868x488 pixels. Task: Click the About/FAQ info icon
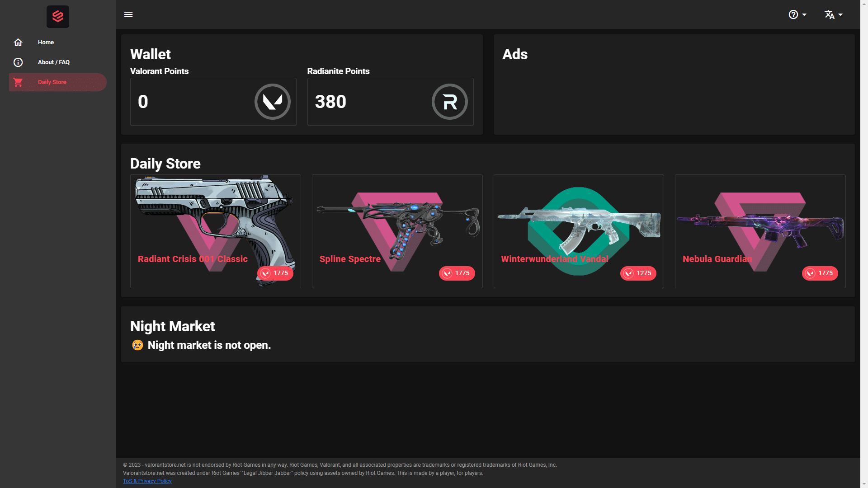pyautogui.click(x=18, y=62)
